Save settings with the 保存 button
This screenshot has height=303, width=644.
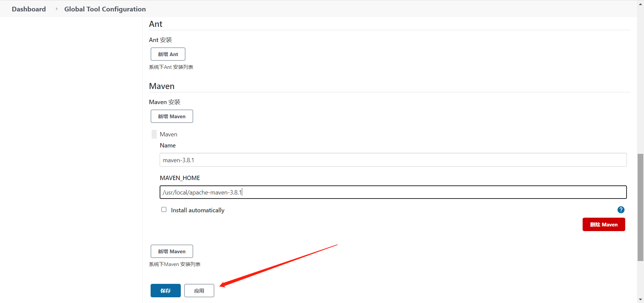point(166,291)
